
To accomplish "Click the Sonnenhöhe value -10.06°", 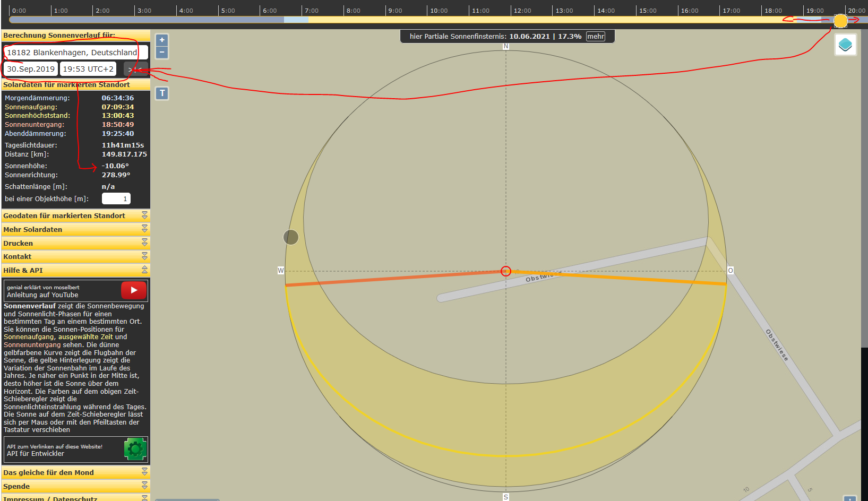I will [115, 166].
